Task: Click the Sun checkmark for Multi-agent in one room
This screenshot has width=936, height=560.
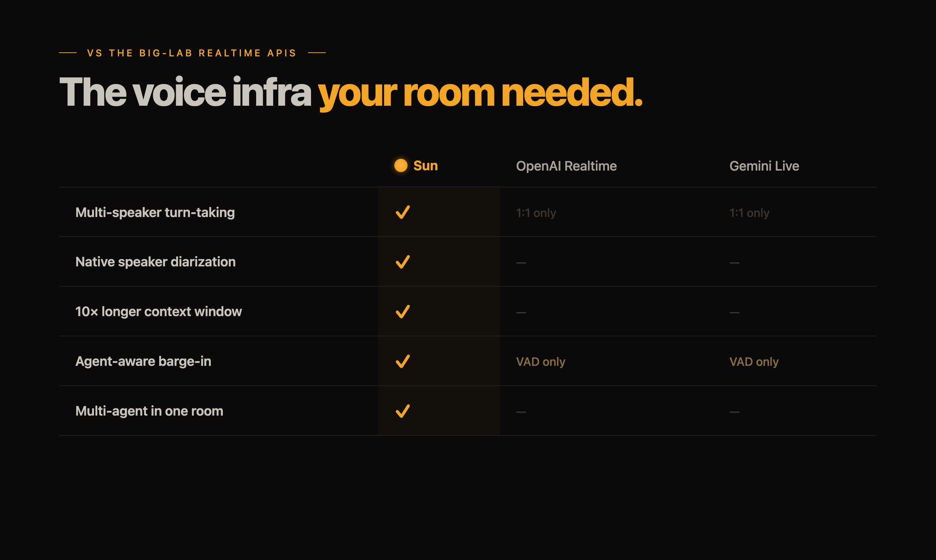Action: (402, 411)
